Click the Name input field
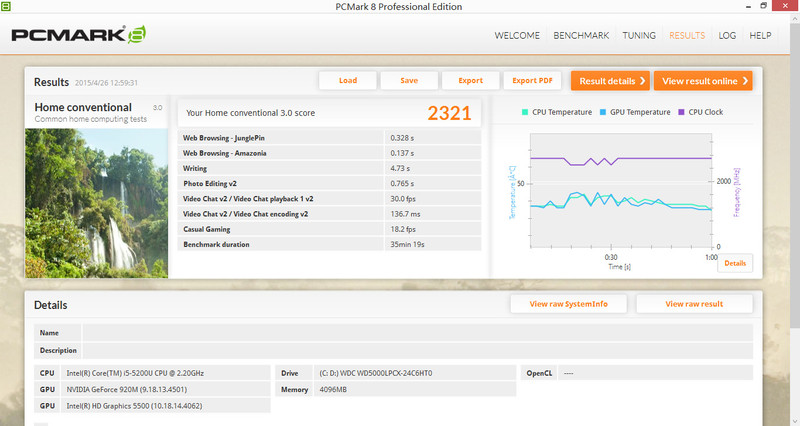800x426 pixels. pyautogui.click(x=417, y=333)
